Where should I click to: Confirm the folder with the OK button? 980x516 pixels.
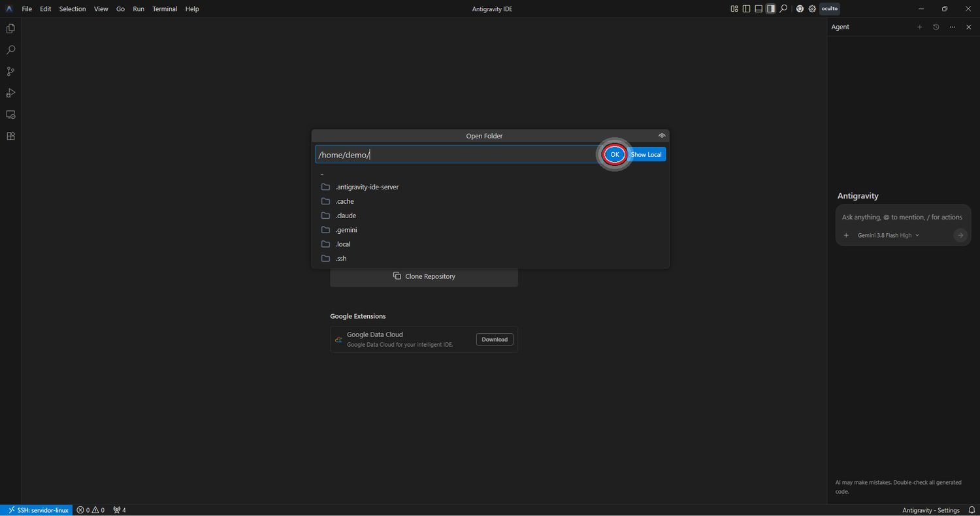tap(615, 155)
